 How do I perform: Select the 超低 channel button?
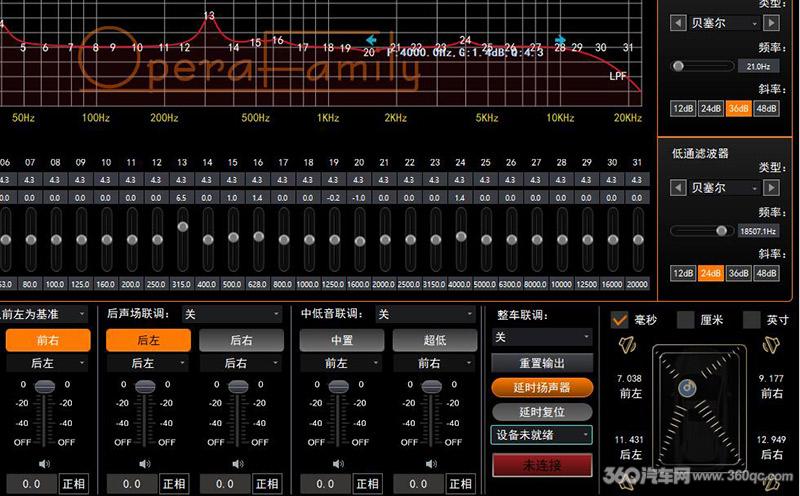click(x=434, y=340)
